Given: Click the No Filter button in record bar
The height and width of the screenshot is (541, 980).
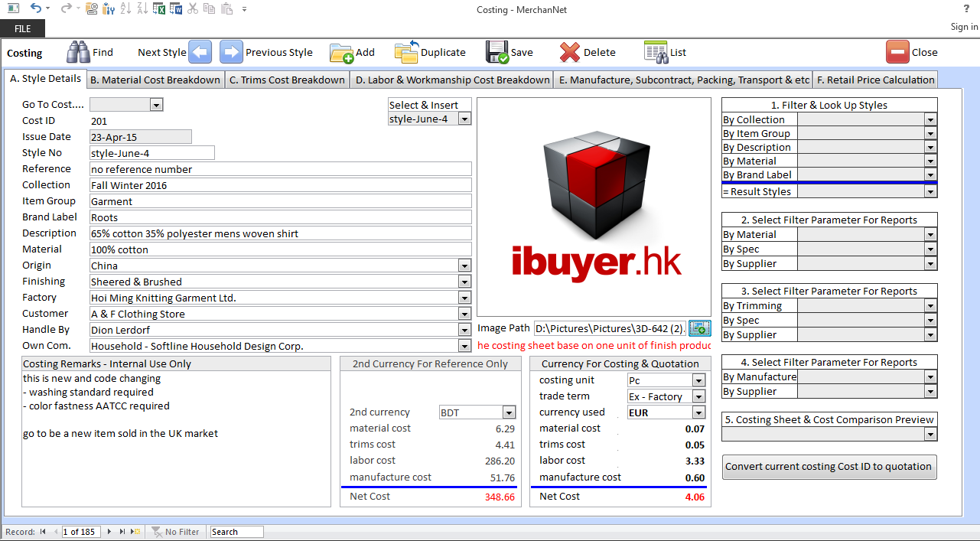Looking at the screenshot, I should (x=175, y=532).
